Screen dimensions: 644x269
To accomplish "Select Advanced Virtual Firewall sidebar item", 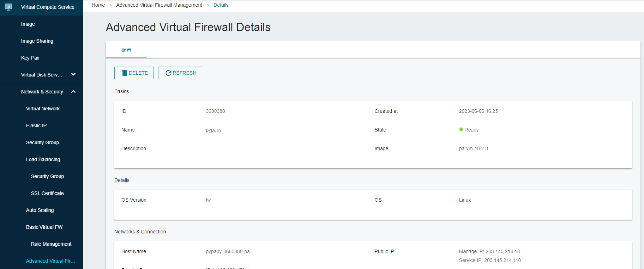I will point(50,261).
